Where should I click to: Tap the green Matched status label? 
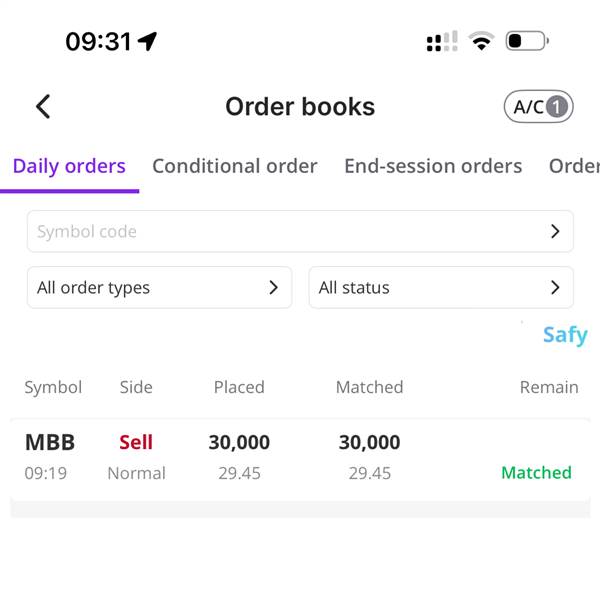536,473
